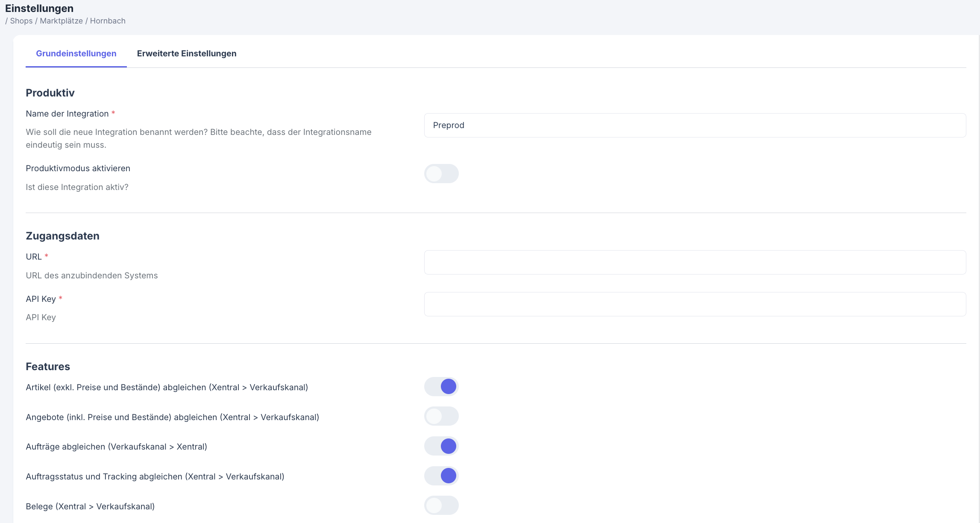Image resolution: width=980 pixels, height=523 pixels.
Task: Open Shops breadcrumb link
Action: [x=21, y=21]
